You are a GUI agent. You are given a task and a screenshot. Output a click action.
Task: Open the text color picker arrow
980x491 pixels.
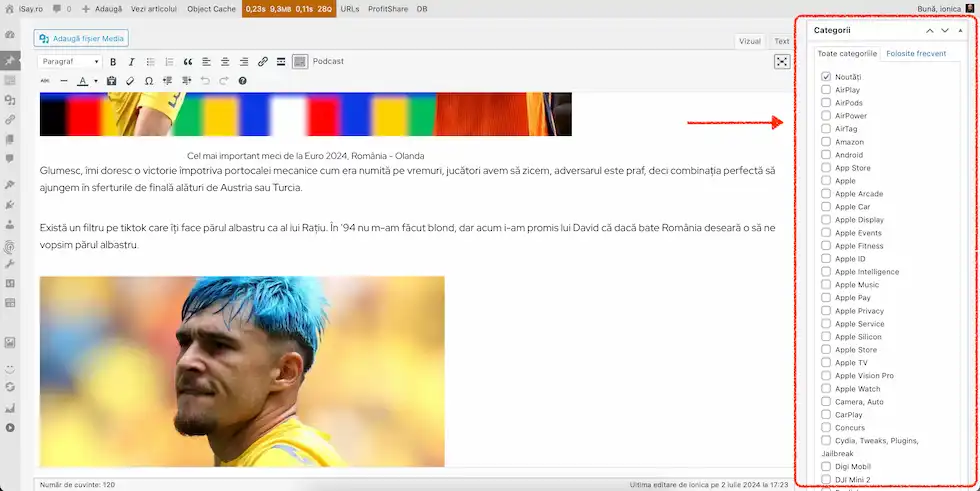pos(96,81)
